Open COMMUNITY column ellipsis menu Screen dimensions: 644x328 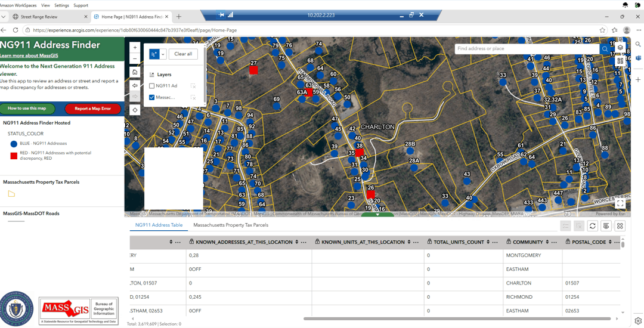pos(554,242)
